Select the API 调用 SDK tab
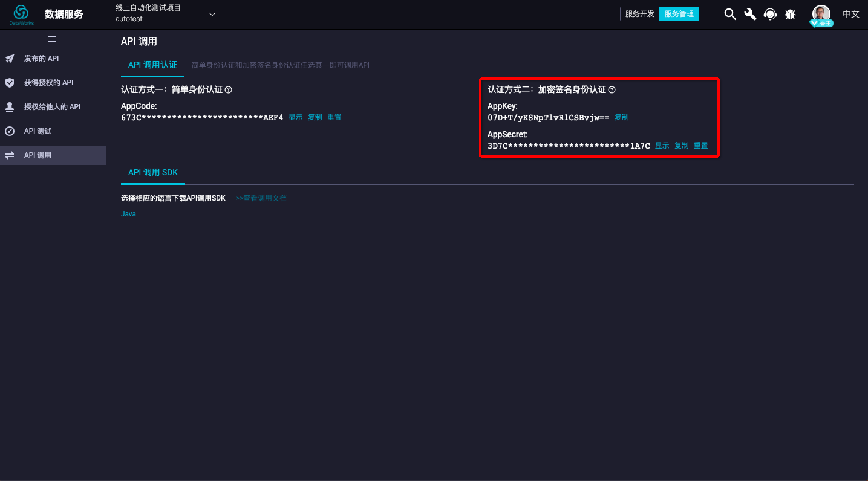Viewport: 868px width, 481px height. 153,172
